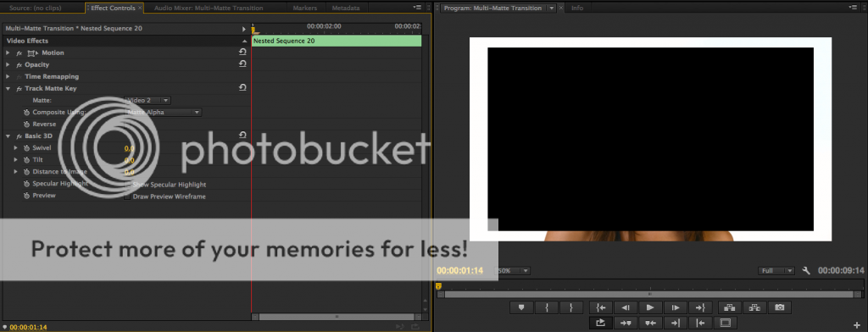Toggle Composite Using stopwatch
The height and width of the screenshot is (332, 868).
[26, 113]
